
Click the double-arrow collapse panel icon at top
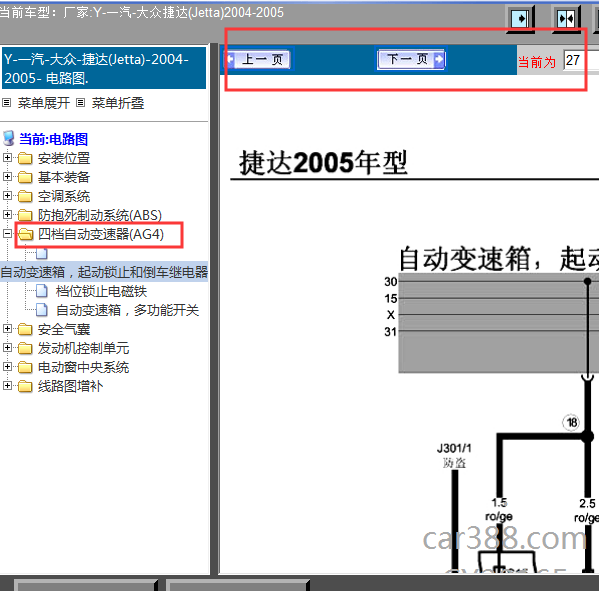click(x=566, y=19)
